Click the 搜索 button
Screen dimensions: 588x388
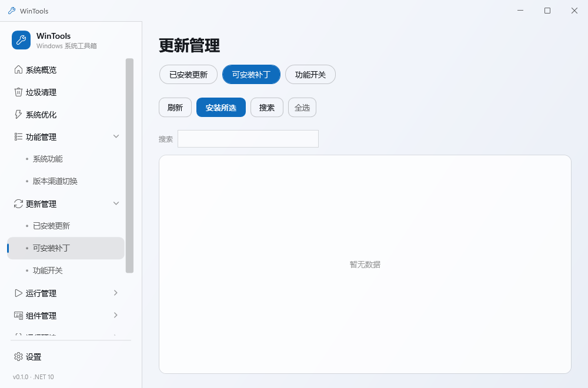pyautogui.click(x=266, y=108)
